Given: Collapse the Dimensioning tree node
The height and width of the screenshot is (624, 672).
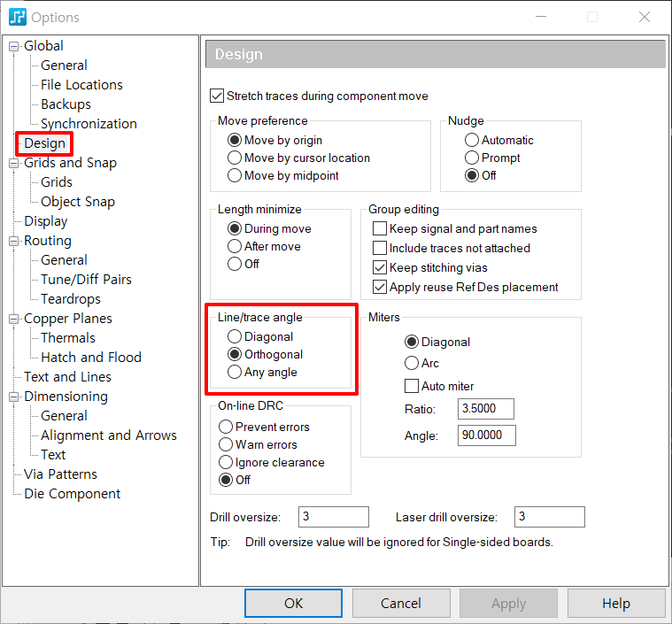Looking at the screenshot, I should tap(14, 397).
